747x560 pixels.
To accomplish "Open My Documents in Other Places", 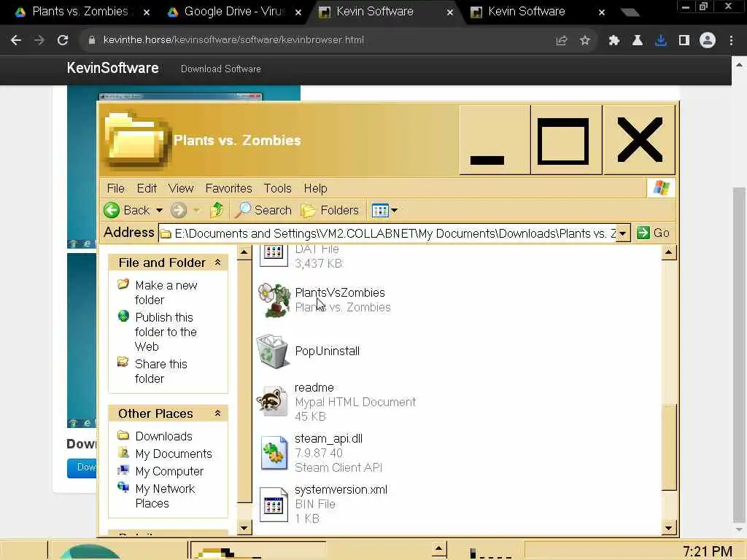I will coord(174,454).
